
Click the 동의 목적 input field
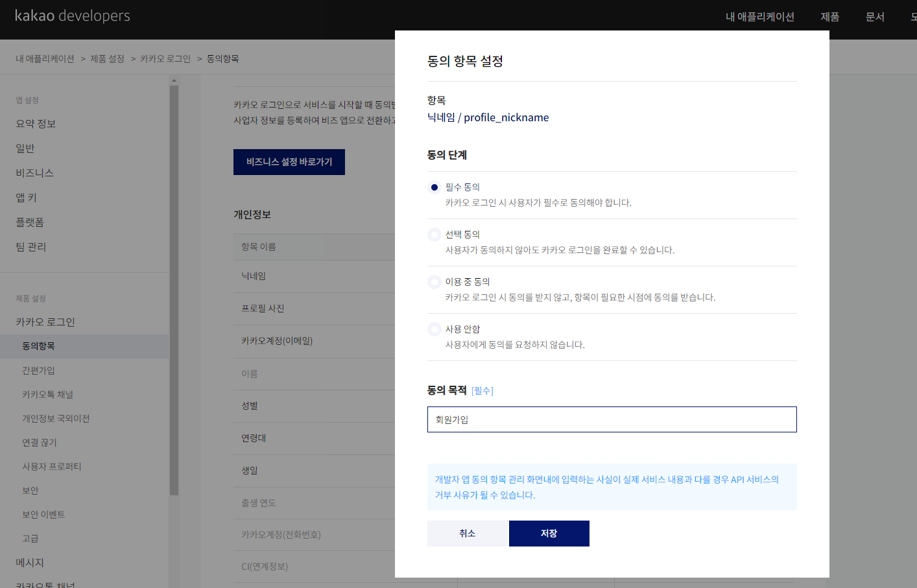click(612, 419)
